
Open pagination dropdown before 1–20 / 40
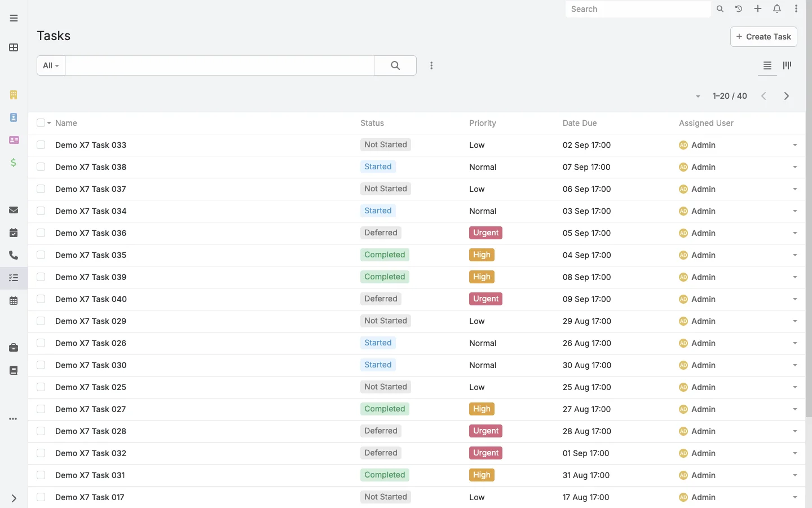698,97
